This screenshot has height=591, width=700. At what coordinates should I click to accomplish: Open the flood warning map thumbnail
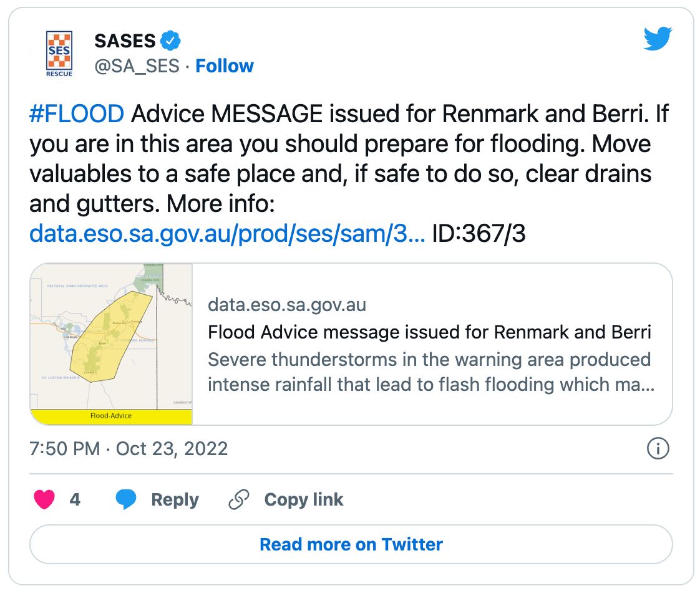pyautogui.click(x=111, y=344)
